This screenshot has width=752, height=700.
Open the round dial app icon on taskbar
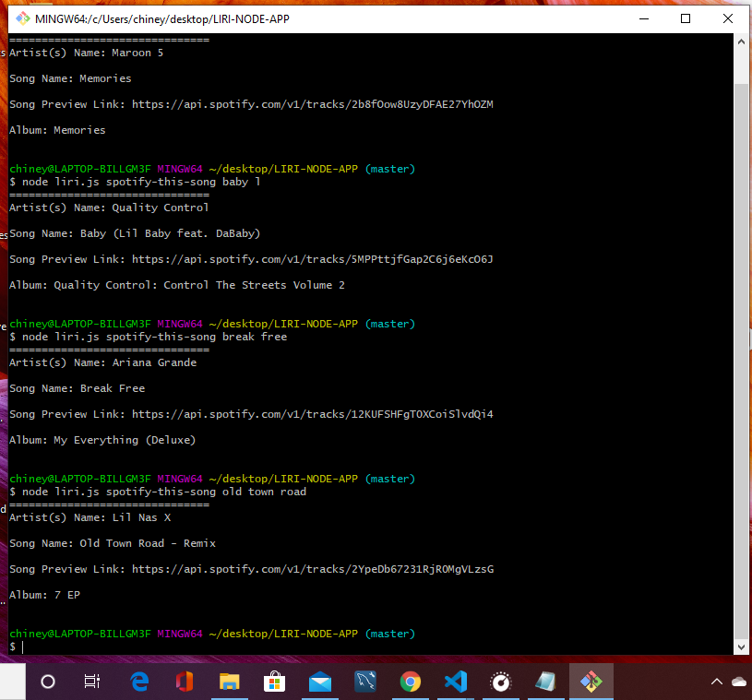click(x=501, y=682)
